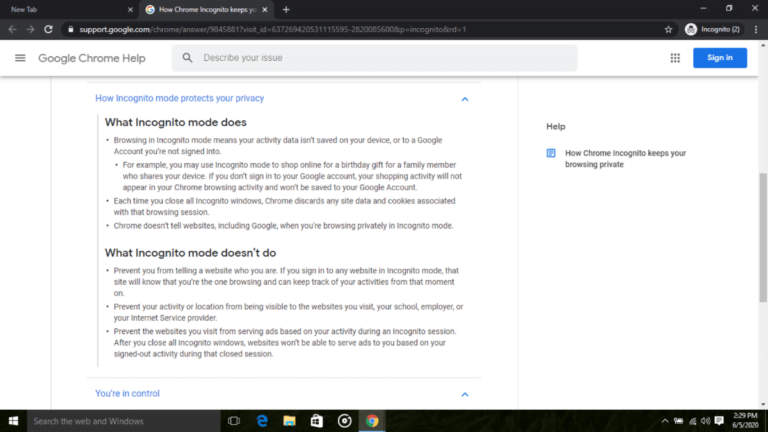Viewport: 768px width, 432px height.
Task: Open How Chrome Incognito keeps browsing private link
Action: pos(625,158)
